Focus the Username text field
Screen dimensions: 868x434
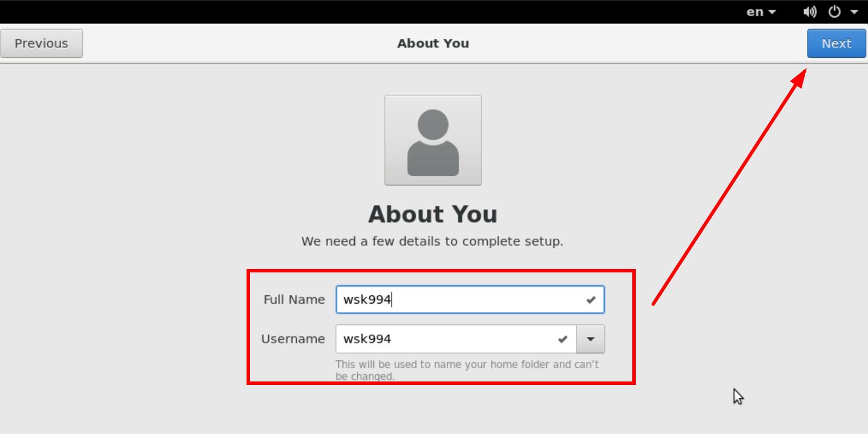click(x=457, y=339)
